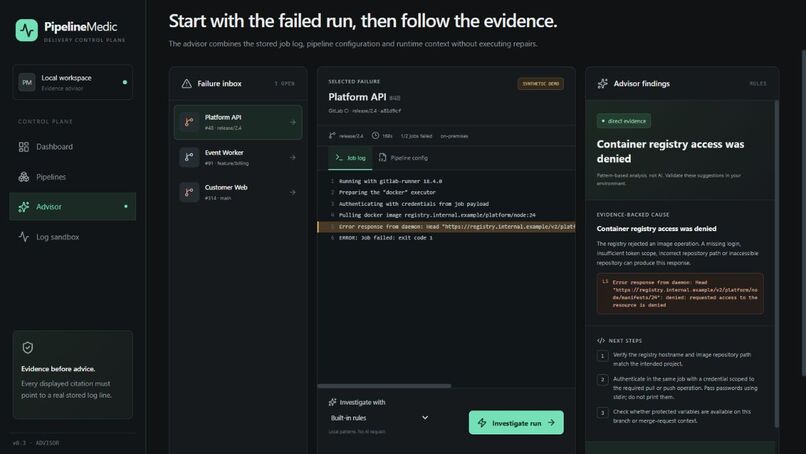The width and height of the screenshot is (806, 454).
Task: Open the Log sandbox page
Action: 72,237
